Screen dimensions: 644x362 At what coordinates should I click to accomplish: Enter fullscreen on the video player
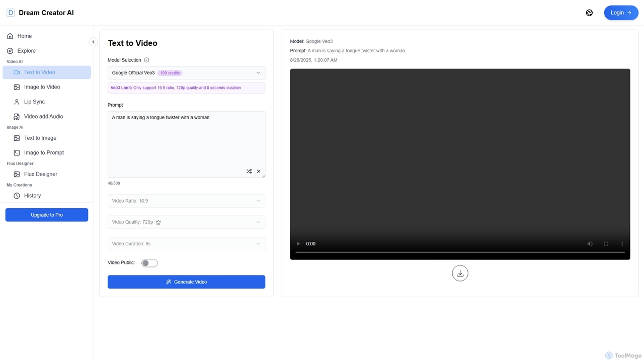click(x=606, y=244)
